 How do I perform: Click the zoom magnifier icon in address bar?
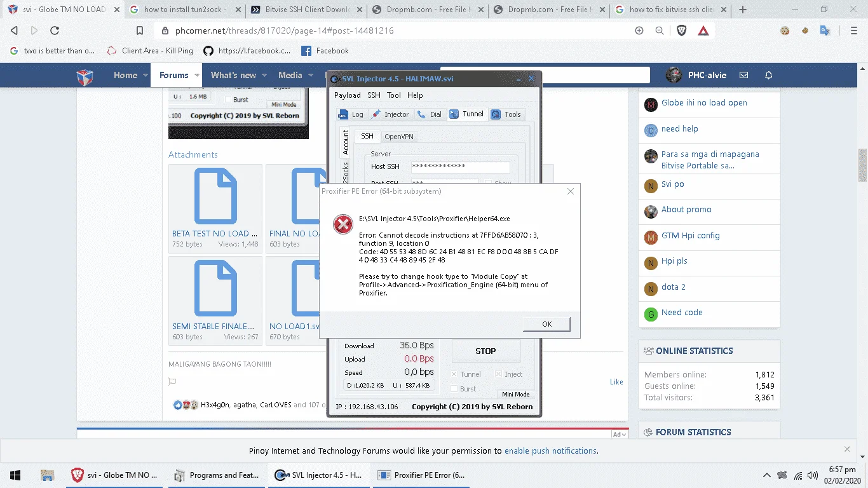tap(660, 30)
